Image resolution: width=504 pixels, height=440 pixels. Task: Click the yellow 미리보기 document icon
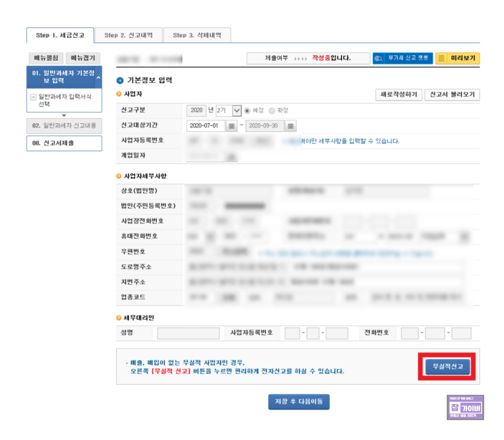pyautogui.click(x=441, y=58)
